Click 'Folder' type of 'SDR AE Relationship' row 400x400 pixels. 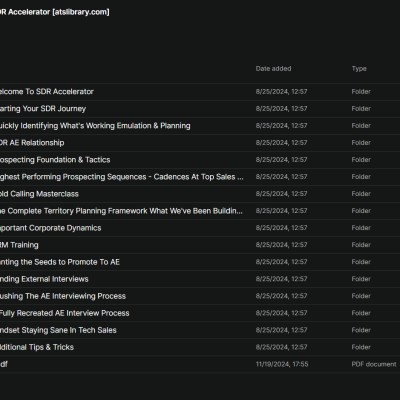[361, 143]
